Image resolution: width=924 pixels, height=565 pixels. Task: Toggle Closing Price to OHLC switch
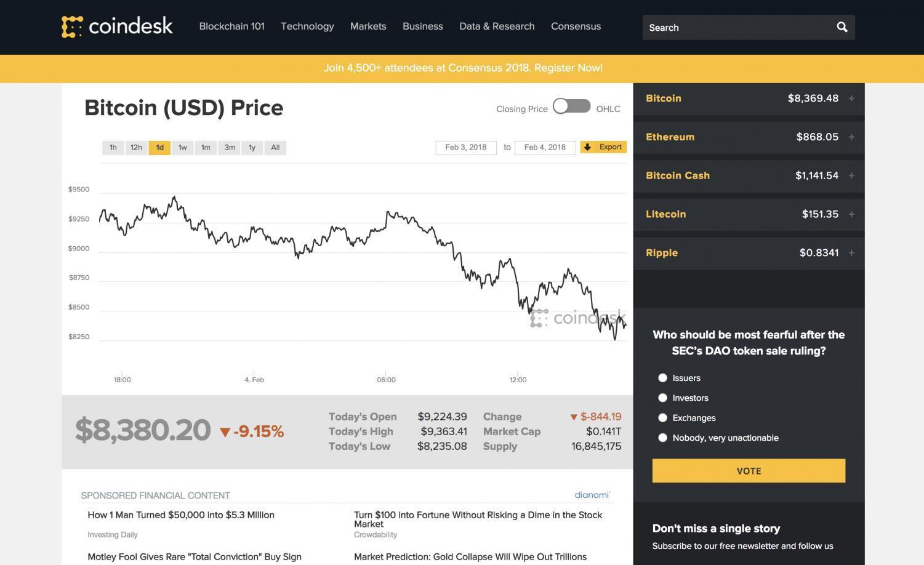tap(571, 106)
